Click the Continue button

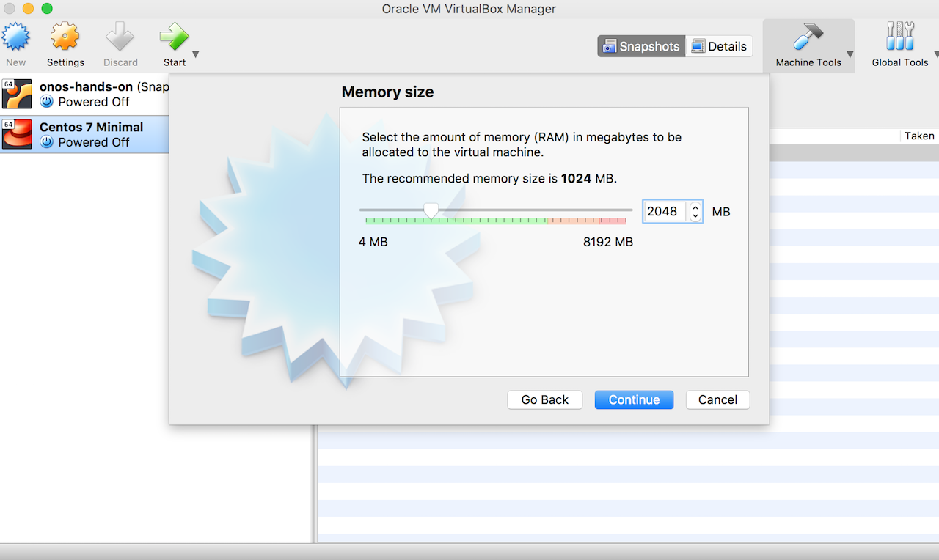(x=634, y=399)
